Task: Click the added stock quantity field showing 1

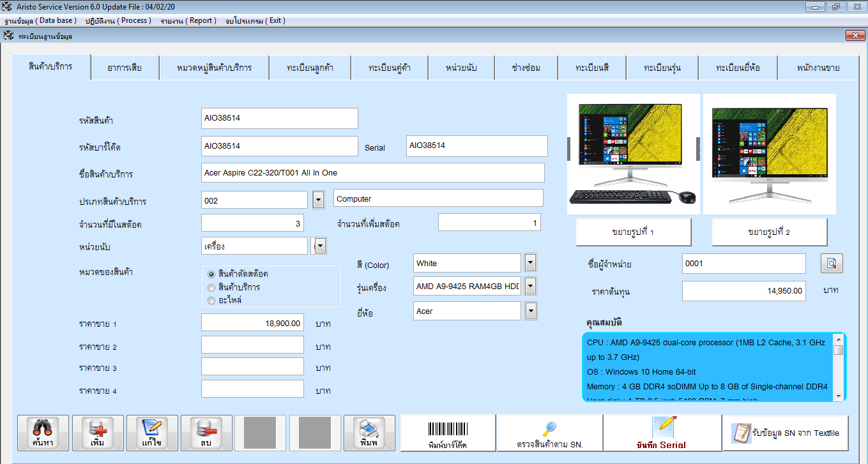Action: pos(489,223)
